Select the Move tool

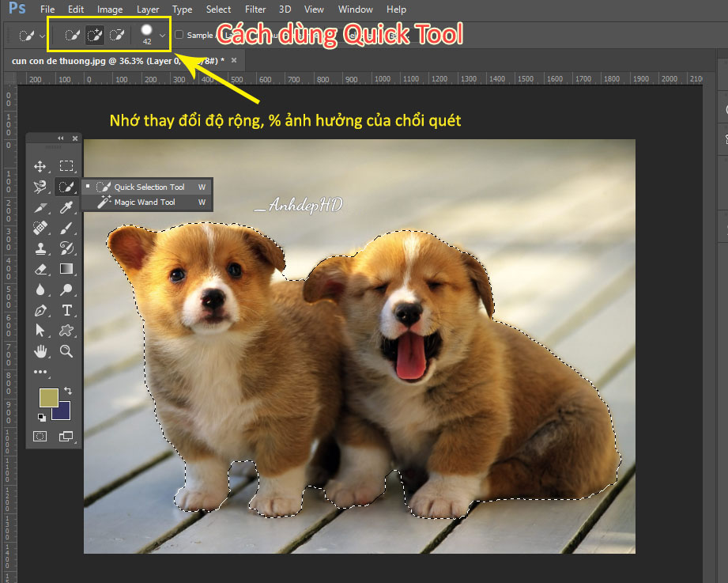(x=40, y=166)
